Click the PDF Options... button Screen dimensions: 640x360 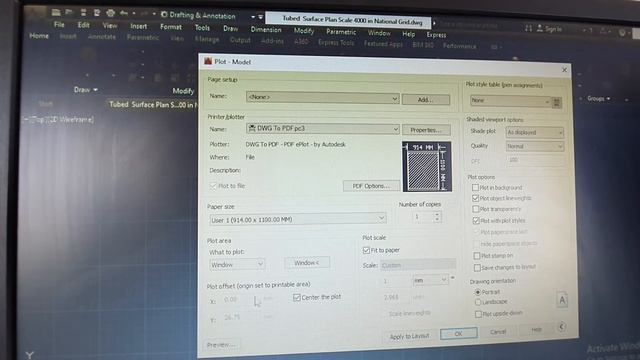[371, 186]
